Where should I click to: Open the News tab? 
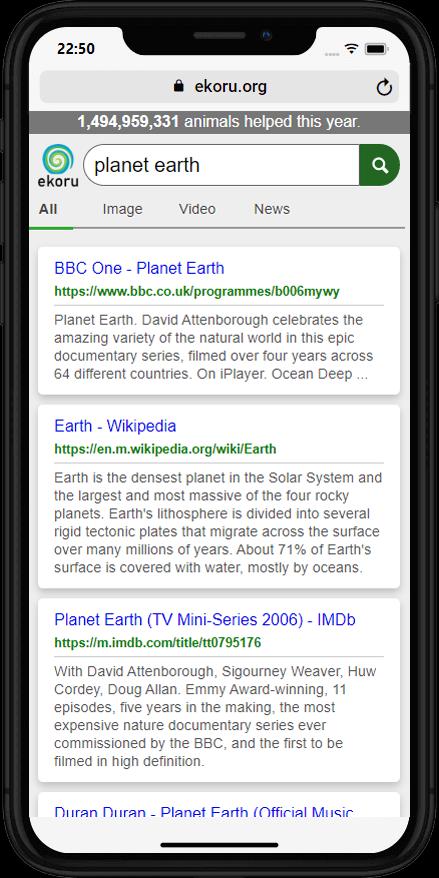pos(272,209)
